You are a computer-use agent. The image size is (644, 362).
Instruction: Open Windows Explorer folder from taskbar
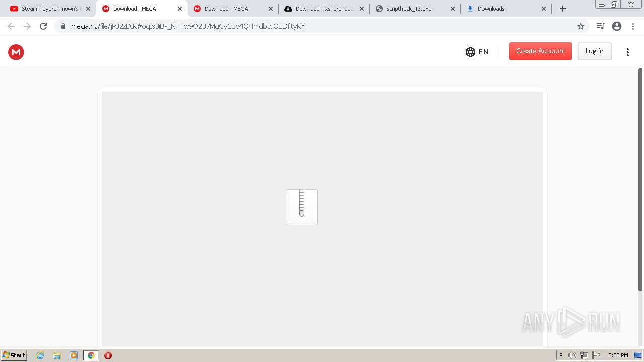click(x=57, y=355)
